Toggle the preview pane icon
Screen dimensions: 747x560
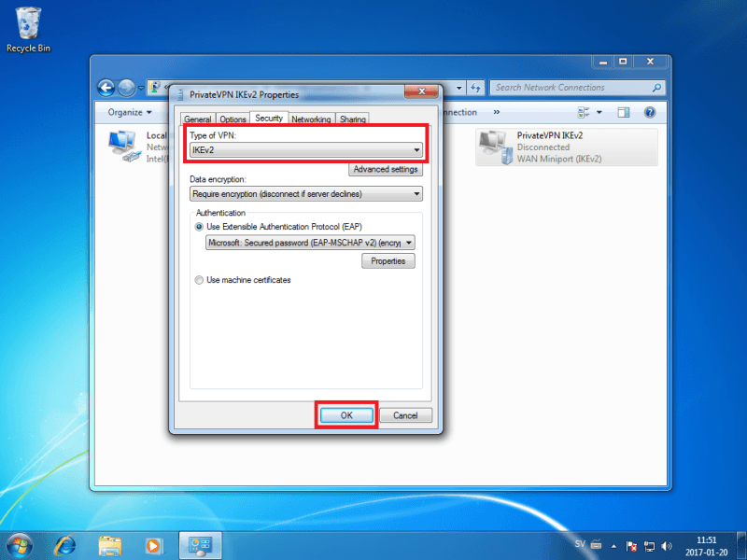pos(623,112)
